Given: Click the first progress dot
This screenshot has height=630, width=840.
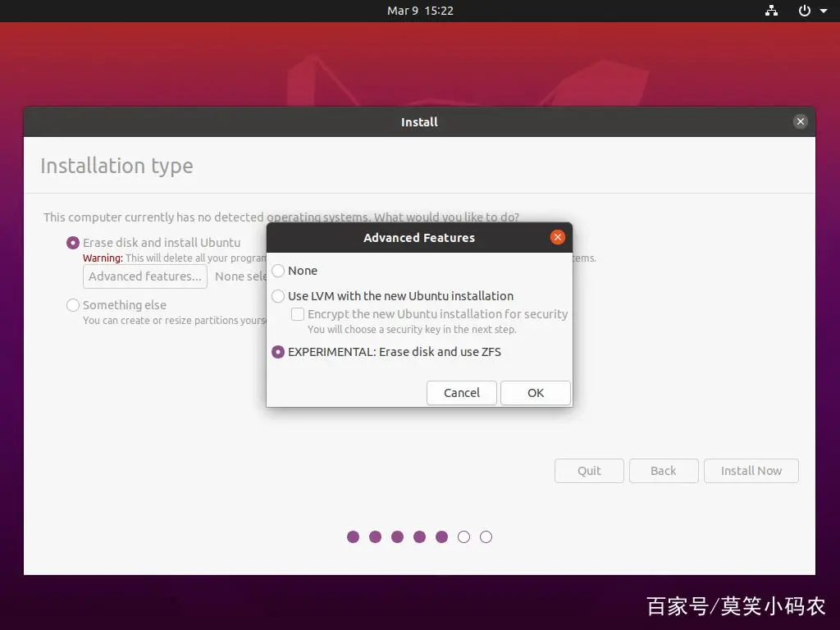Looking at the screenshot, I should [353, 536].
